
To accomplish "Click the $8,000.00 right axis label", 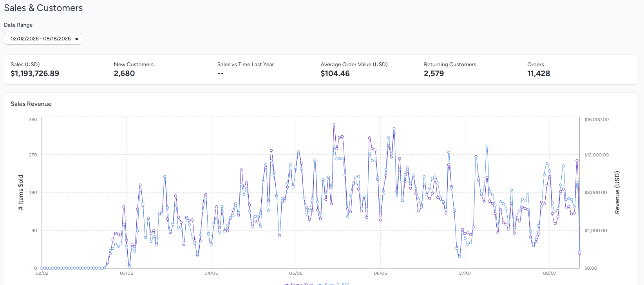I will tap(596, 192).
